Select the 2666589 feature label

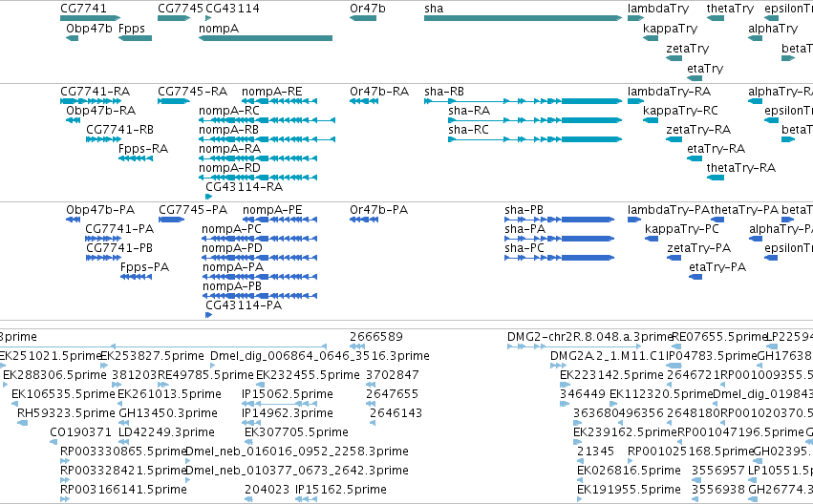[x=376, y=337]
